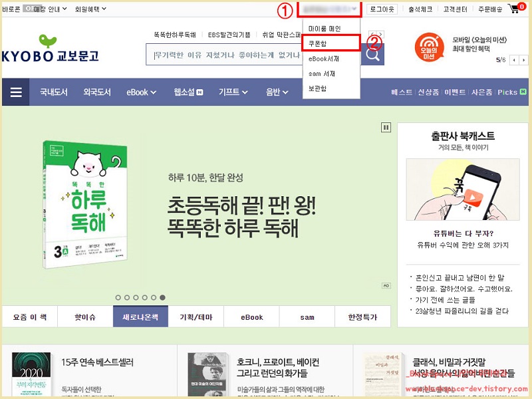Click the 똑똑한하루독해 keyword link
Image resolution: width=532 pixels, height=399 pixels.
175,35
